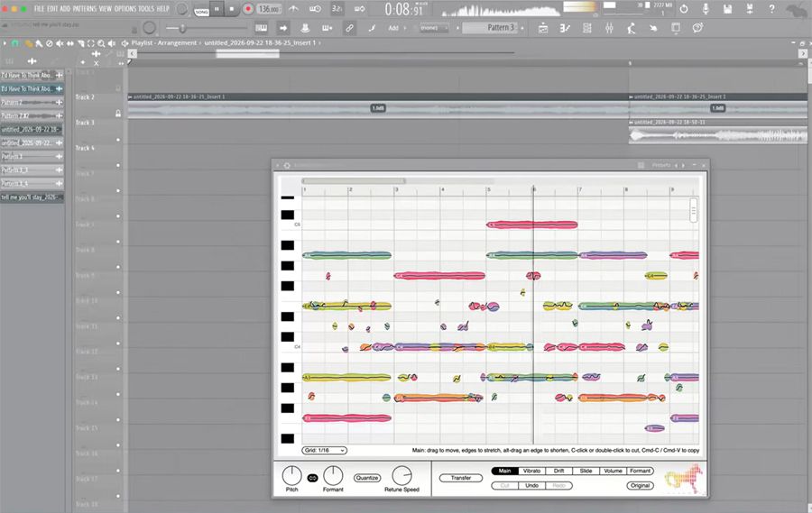
Task: Select the Slide tool mode
Action: pos(586,471)
